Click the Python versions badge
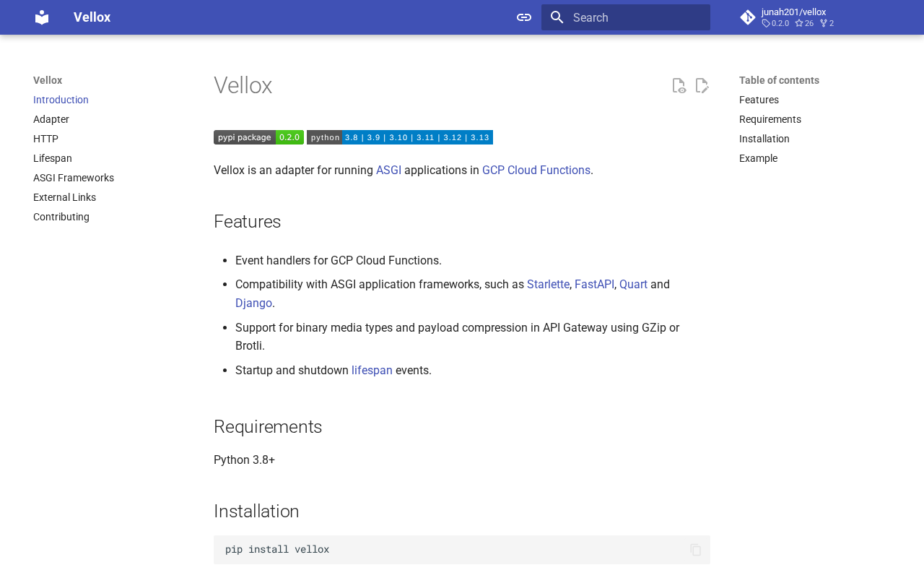The image size is (924, 578). [400, 137]
